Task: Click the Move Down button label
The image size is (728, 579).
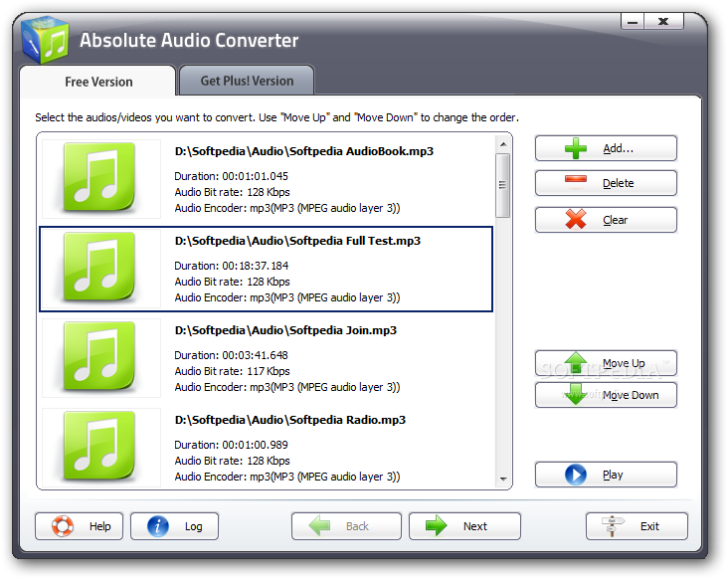Action: point(631,395)
